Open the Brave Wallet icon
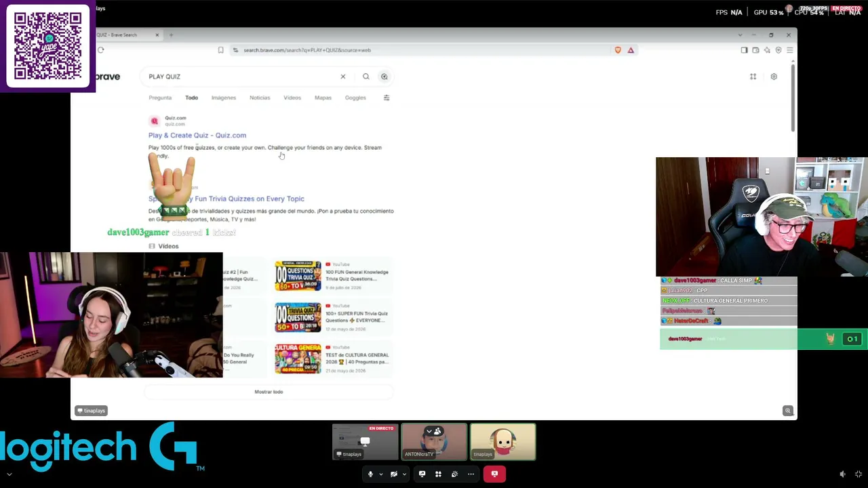868x488 pixels. click(755, 50)
